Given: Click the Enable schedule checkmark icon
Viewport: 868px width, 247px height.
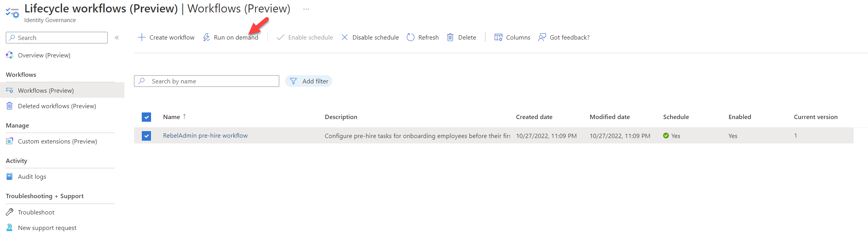Looking at the screenshot, I should coord(280,37).
